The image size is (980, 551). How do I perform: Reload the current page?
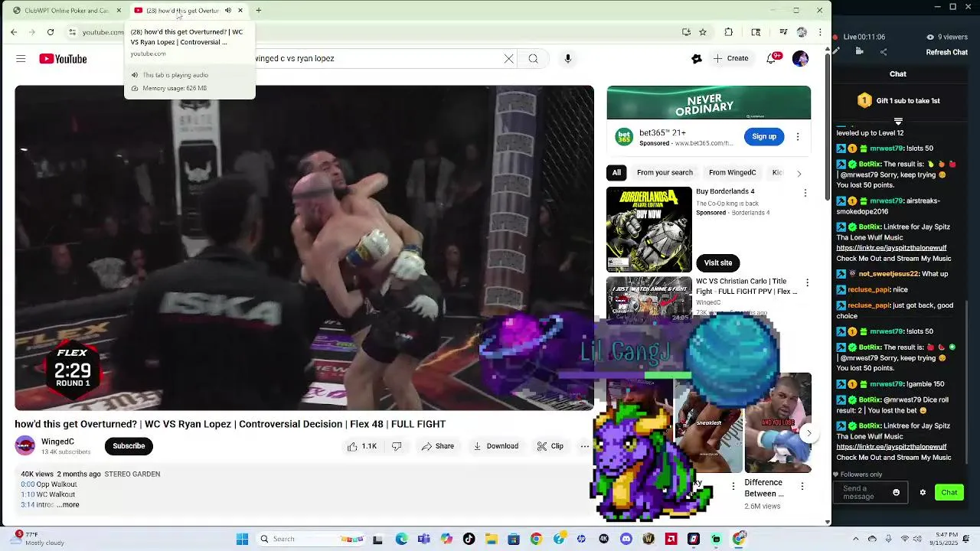pyautogui.click(x=51, y=32)
